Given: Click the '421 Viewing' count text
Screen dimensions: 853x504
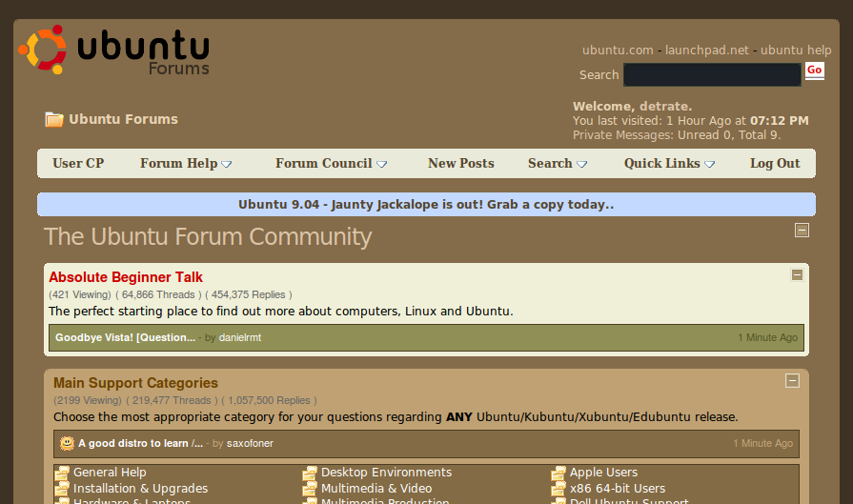Looking at the screenshot, I should point(80,294).
